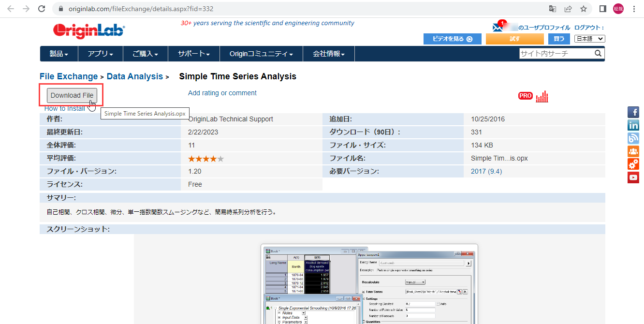Click the four-star average rating
This screenshot has width=644, height=324.
pos(206,159)
